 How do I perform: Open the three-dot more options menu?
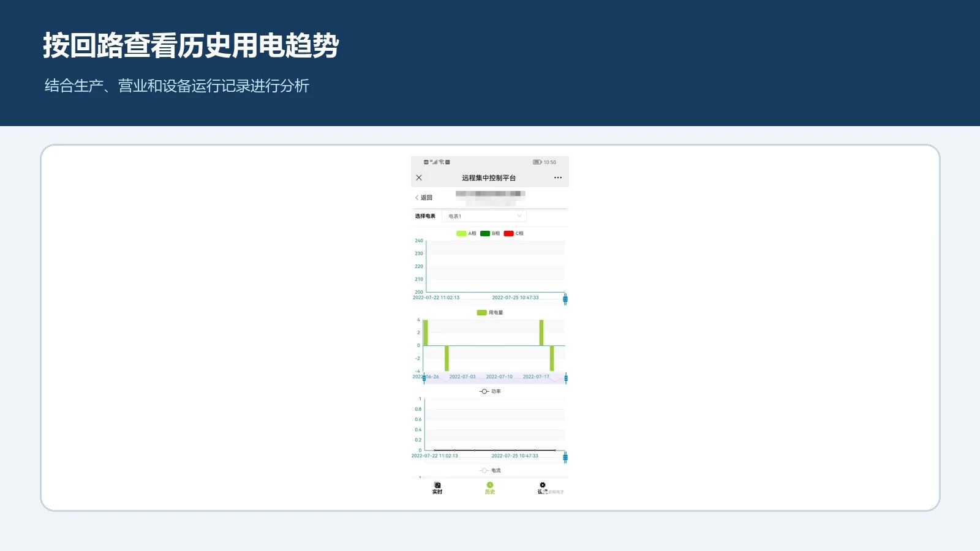pyautogui.click(x=558, y=178)
